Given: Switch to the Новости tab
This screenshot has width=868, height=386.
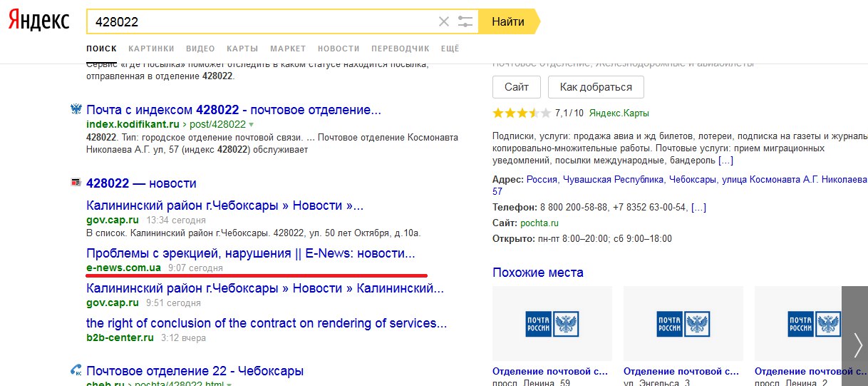Looking at the screenshot, I should point(339,49).
